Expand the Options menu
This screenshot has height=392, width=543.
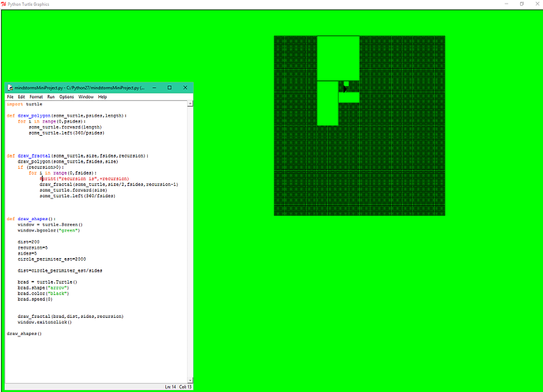pos(66,96)
